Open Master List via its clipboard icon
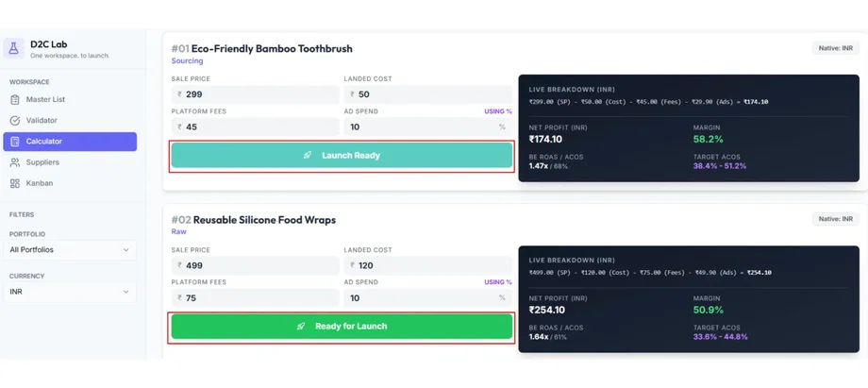The image size is (868, 388). click(15, 99)
